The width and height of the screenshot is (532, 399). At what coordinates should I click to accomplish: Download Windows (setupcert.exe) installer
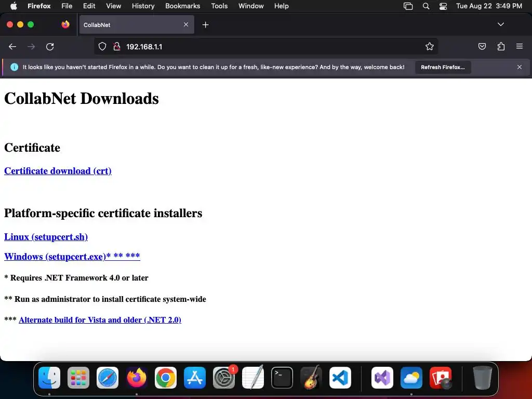[x=72, y=257]
